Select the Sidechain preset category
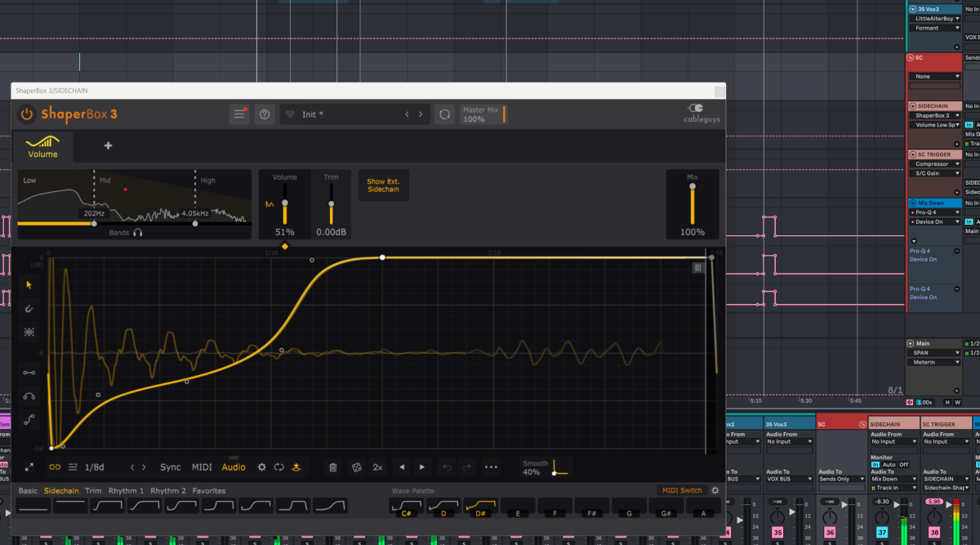The height and width of the screenshot is (545, 980). click(61, 491)
